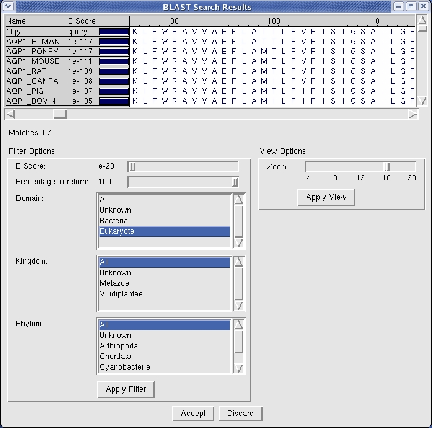The height and width of the screenshot is (428, 432).
Task: Click the Phylum list scroll-up arrow
Action: [239, 325]
